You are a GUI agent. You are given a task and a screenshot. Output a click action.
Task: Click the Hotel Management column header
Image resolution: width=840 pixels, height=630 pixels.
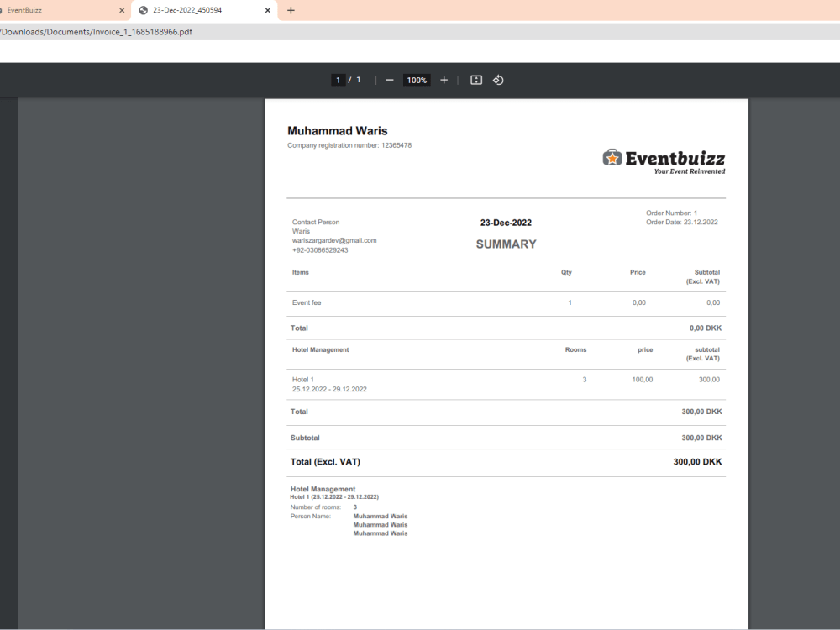(x=320, y=349)
